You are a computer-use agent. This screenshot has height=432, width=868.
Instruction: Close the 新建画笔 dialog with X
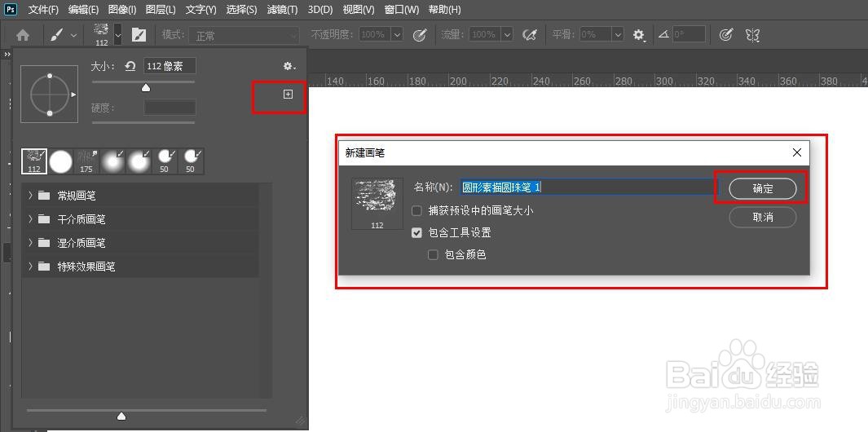(x=796, y=152)
